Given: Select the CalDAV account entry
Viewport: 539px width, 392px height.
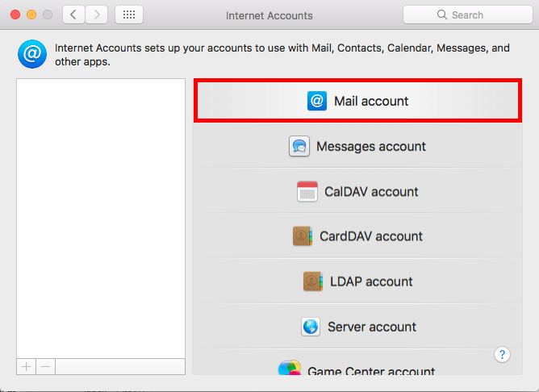Looking at the screenshot, I should (x=371, y=192).
